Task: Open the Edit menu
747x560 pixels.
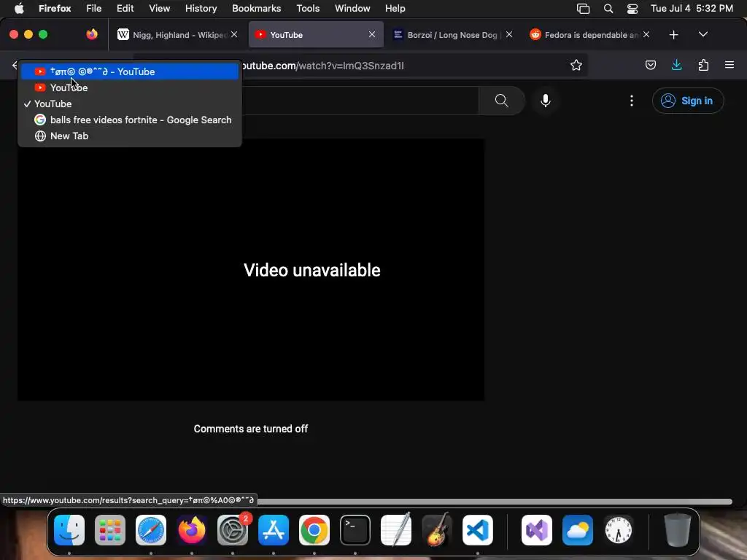Action: tap(125, 9)
